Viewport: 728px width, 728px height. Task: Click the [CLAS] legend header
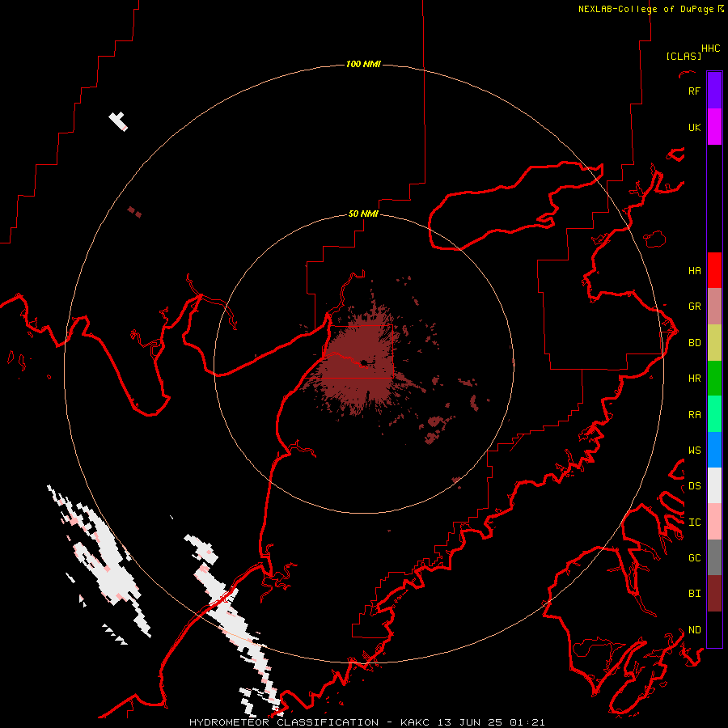tap(684, 56)
